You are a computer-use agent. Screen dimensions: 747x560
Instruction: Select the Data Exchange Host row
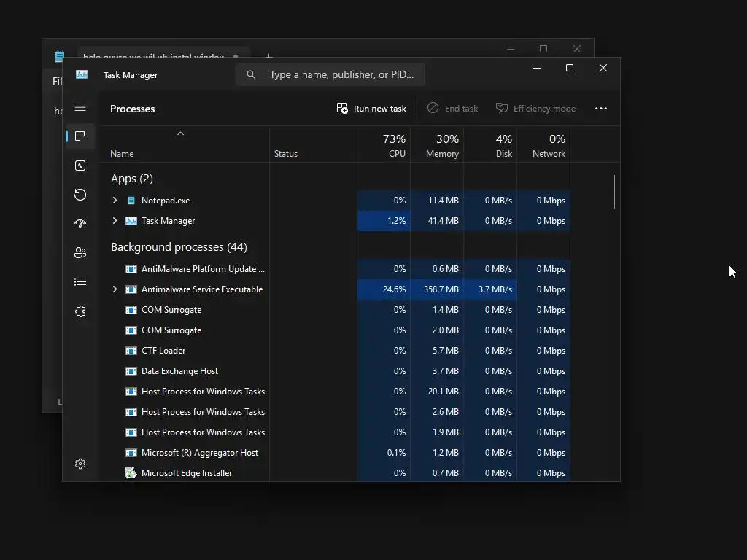coord(334,371)
